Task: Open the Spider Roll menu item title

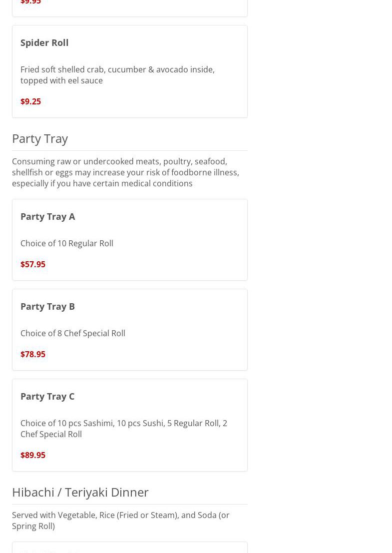Action: tap(44, 42)
